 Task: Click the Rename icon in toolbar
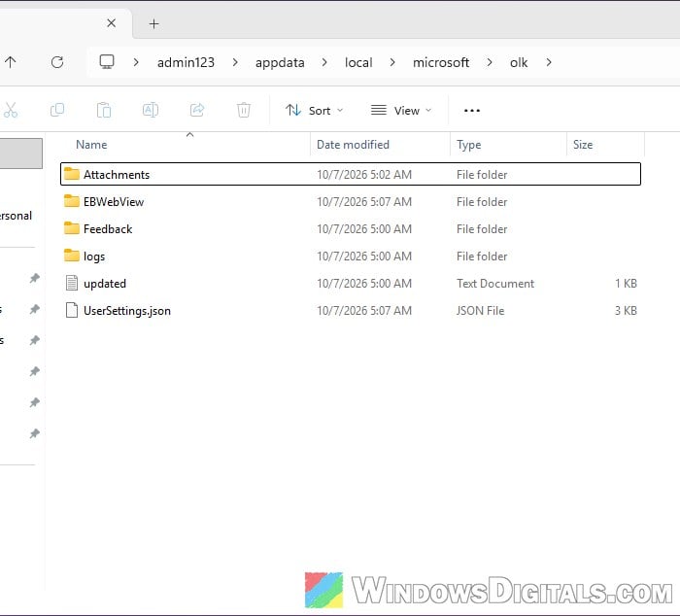point(151,110)
